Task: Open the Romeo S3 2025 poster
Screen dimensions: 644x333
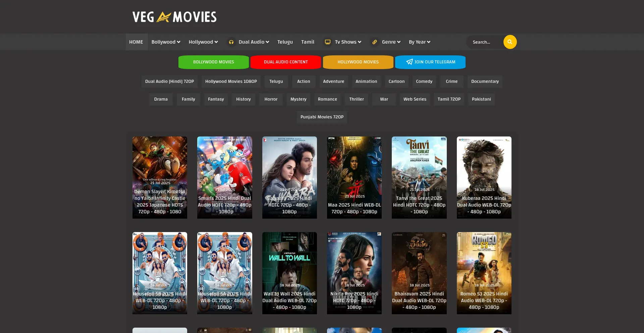Action: coord(484,273)
